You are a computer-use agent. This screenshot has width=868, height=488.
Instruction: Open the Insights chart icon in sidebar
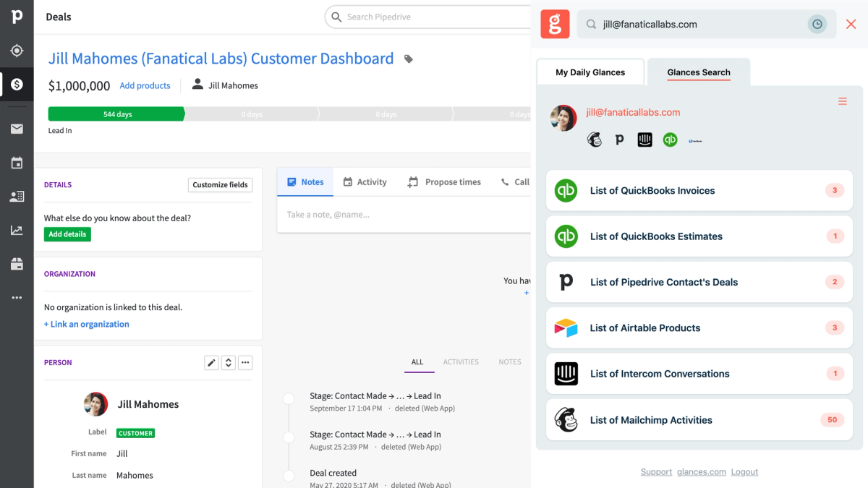coord(17,231)
